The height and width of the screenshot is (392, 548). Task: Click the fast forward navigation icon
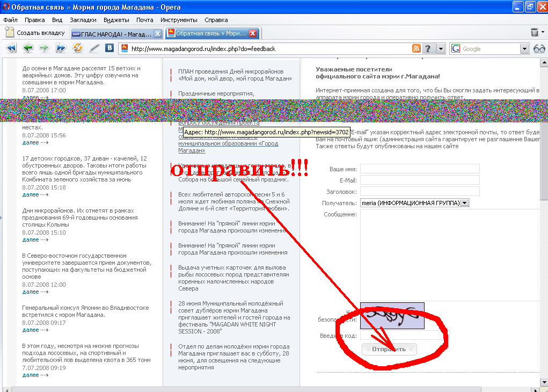[61, 48]
